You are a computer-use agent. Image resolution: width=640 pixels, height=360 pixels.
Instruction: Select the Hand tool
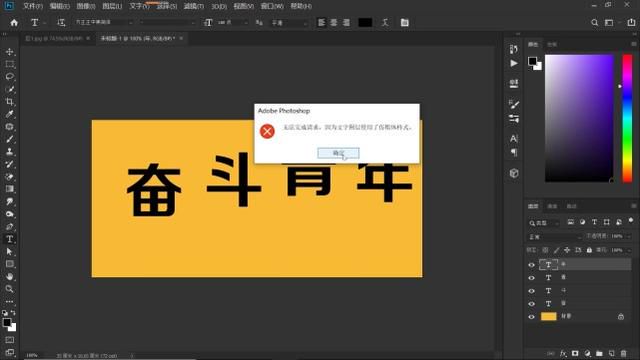point(10,277)
